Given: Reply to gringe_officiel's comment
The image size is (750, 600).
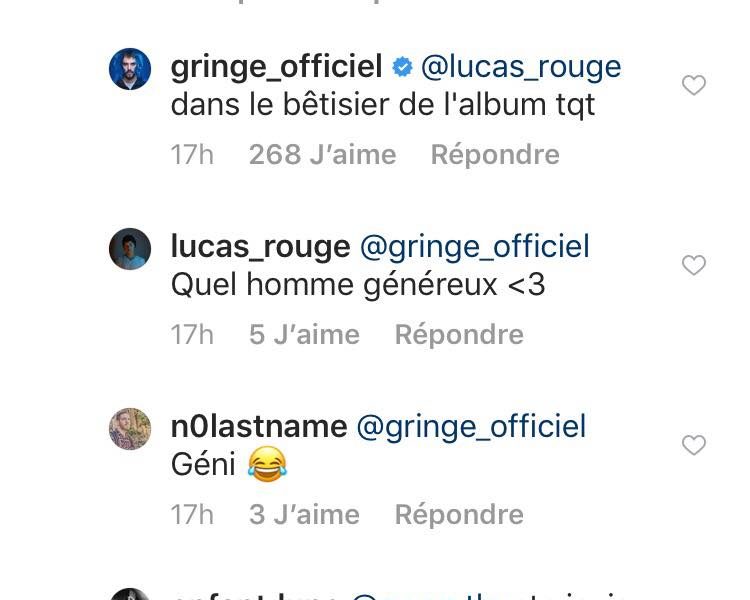Looking at the screenshot, I should [x=494, y=155].
